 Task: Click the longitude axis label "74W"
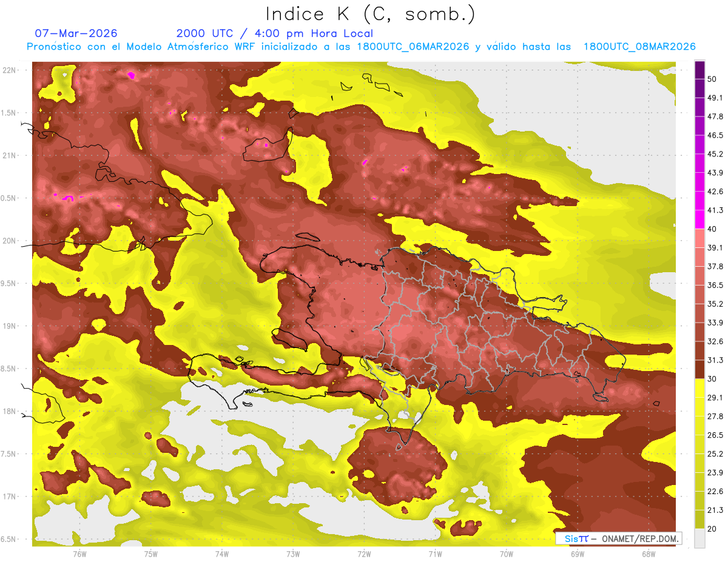pyautogui.click(x=222, y=554)
